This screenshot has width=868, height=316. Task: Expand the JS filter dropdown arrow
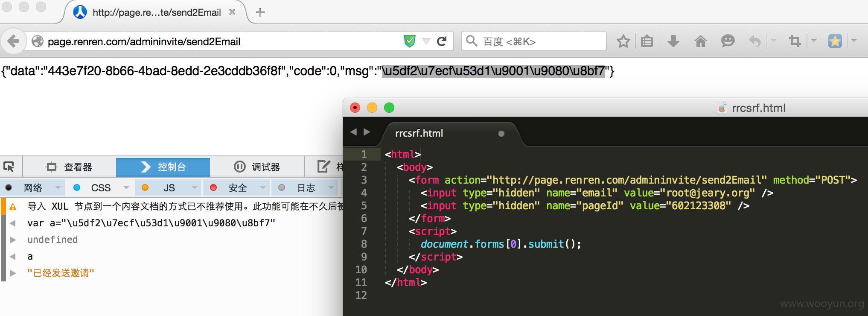point(195,187)
